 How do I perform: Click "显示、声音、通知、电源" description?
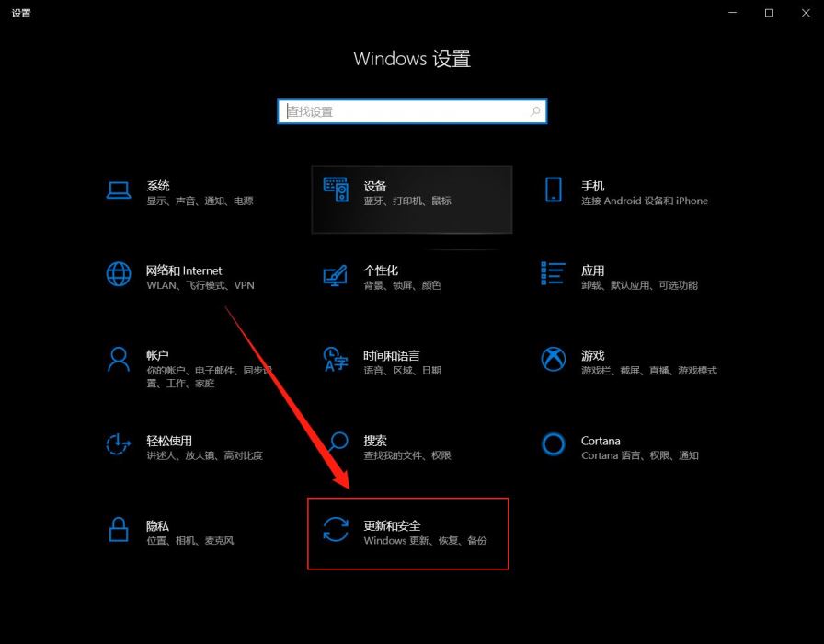pos(200,201)
